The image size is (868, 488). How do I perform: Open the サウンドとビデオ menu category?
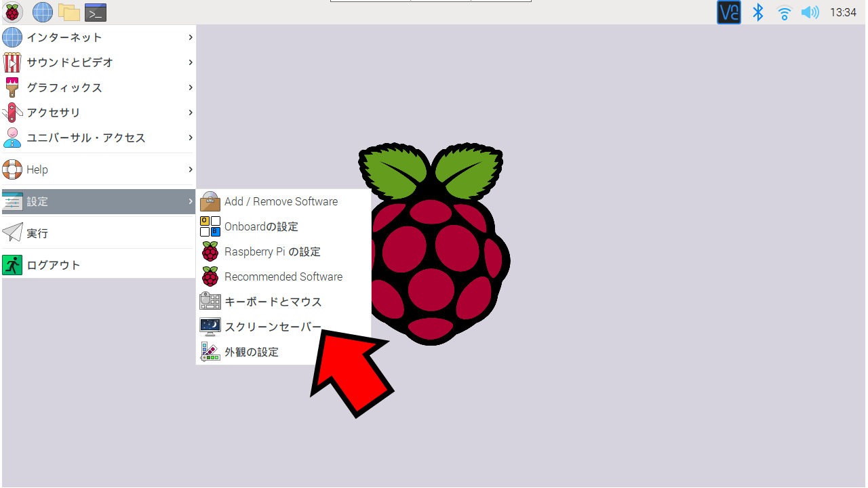coord(98,62)
